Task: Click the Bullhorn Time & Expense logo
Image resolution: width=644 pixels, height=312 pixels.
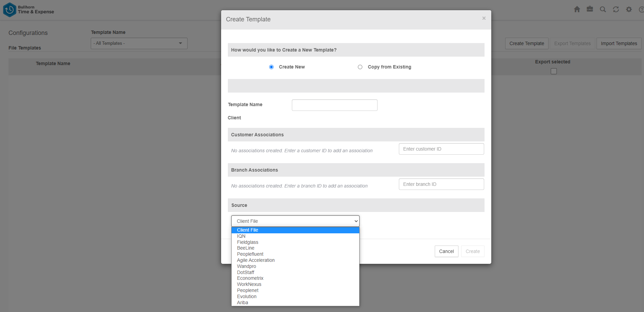Action: (28, 9)
